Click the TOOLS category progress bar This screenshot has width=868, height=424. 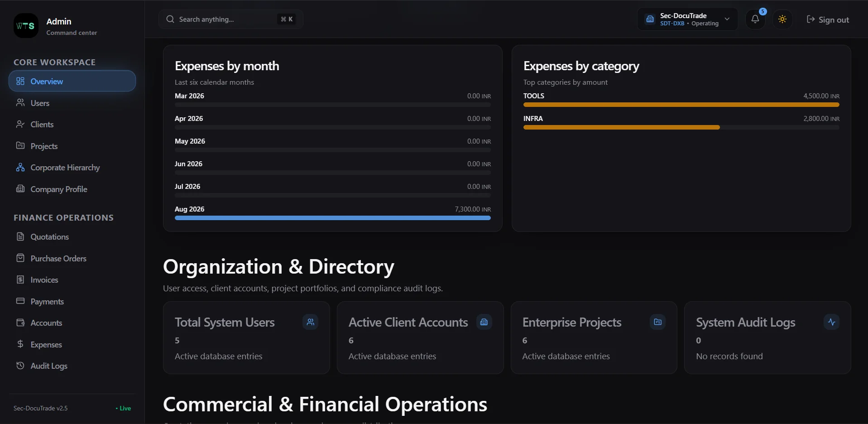[x=681, y=105]
